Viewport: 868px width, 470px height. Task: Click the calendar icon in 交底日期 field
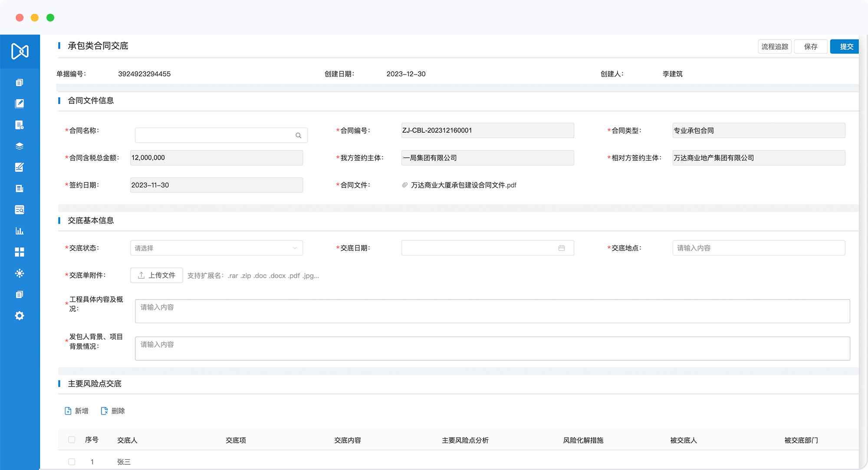click(561, 248)
